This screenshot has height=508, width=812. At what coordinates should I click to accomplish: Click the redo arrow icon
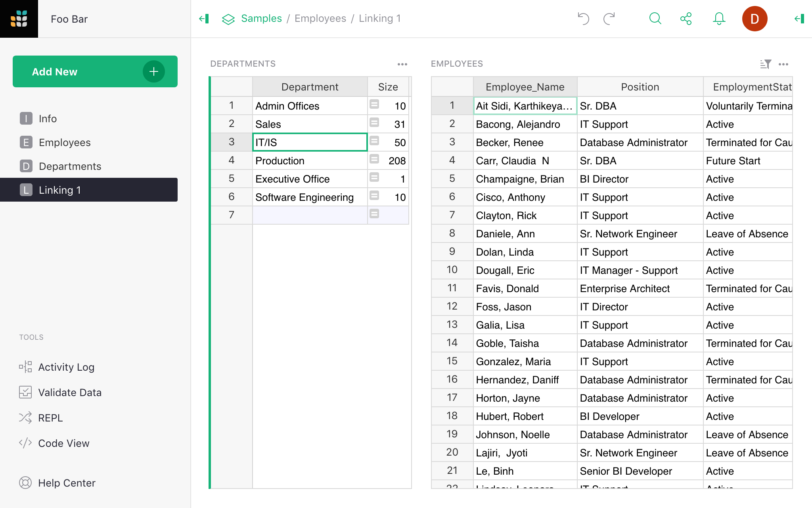[609, 19]
